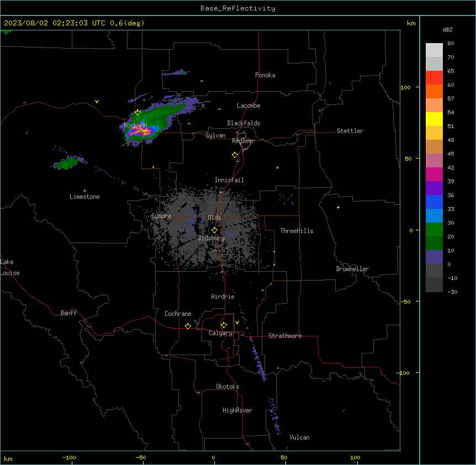The height and width of the screenshot is (465, 476).
Task: Click the ThreeHills label
Action: click(x=297, y=231)
